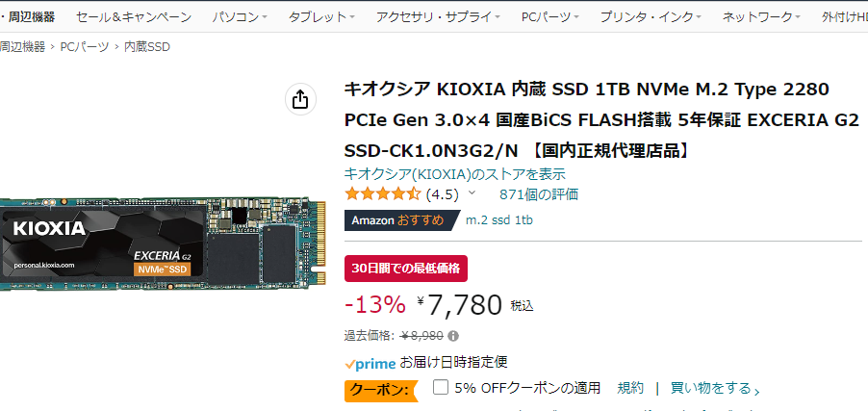Expand the rating breakdown chevron
The height and width of the screenshot is (411, 868).
472,193
